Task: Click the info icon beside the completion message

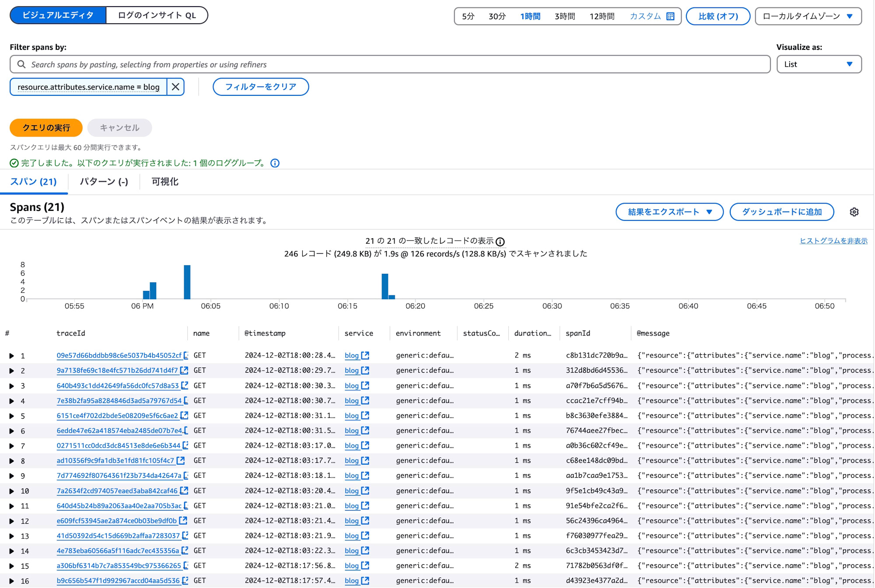Action: 275,163
